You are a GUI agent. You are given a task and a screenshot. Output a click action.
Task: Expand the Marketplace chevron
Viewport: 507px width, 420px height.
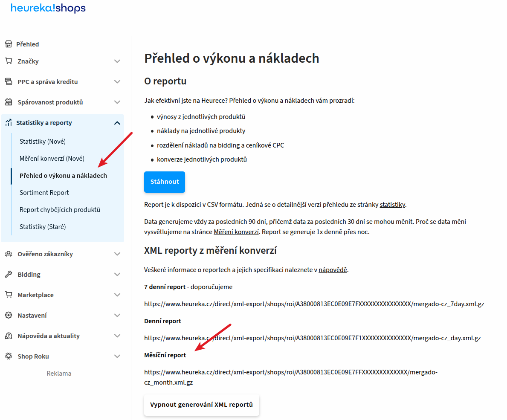coord(117,295)
